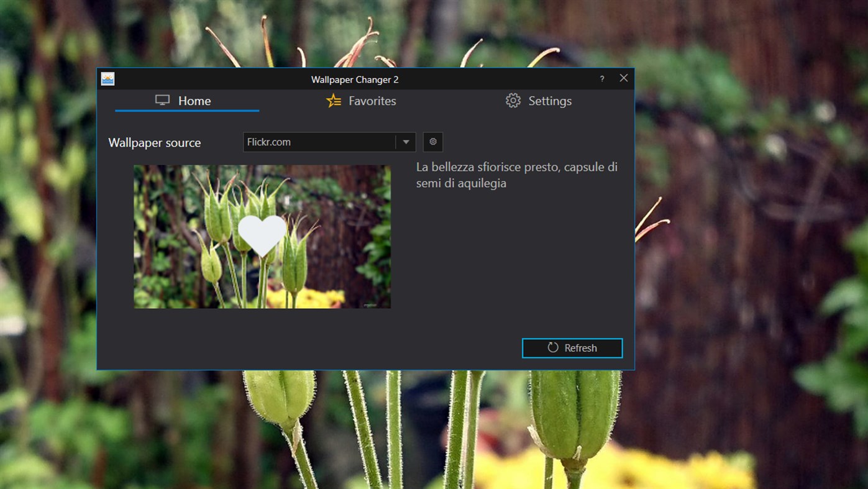Select the Home monitor icon

(x=162, y=100)
